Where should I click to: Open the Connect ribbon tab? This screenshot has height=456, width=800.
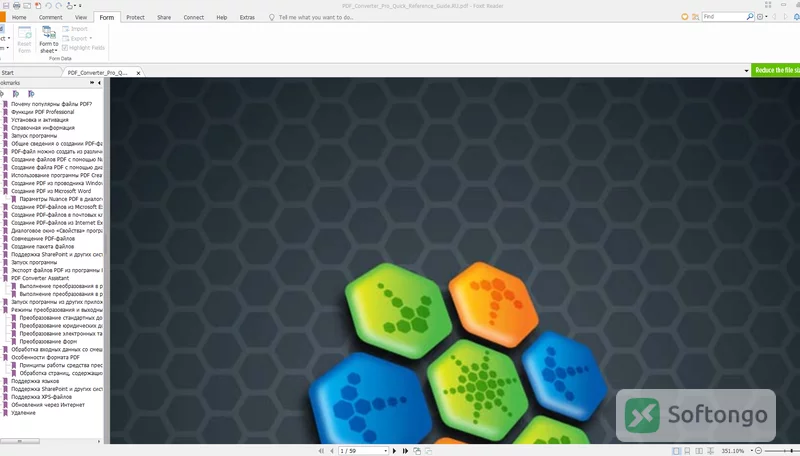pos(193,17)
